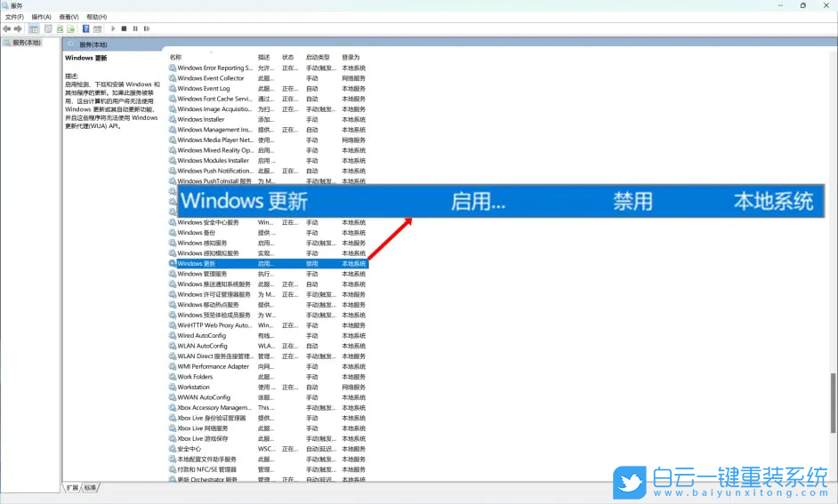Click gear icon beside Windows Installer
Screen dimensions: 838x504
click(x=173, y=119)
